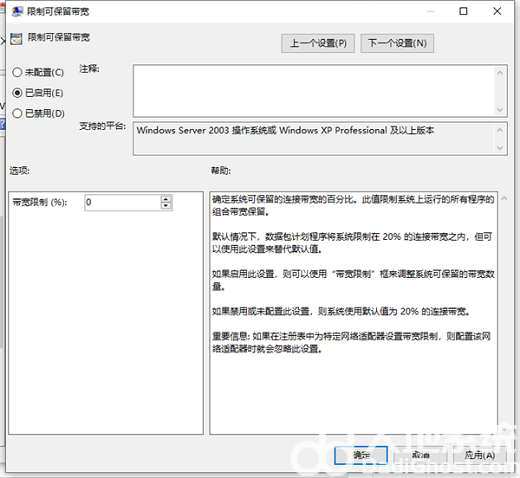Image resolution: width=520 pixels, height=478 pixels.
Task: Click help panel scroll up arrow
Action: tap(504, 199)
